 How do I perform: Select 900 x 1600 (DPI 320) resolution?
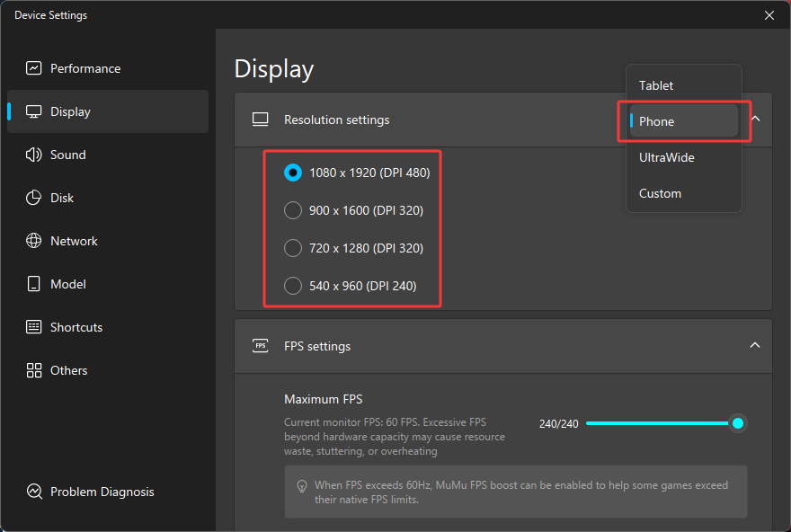pos(293,210)
